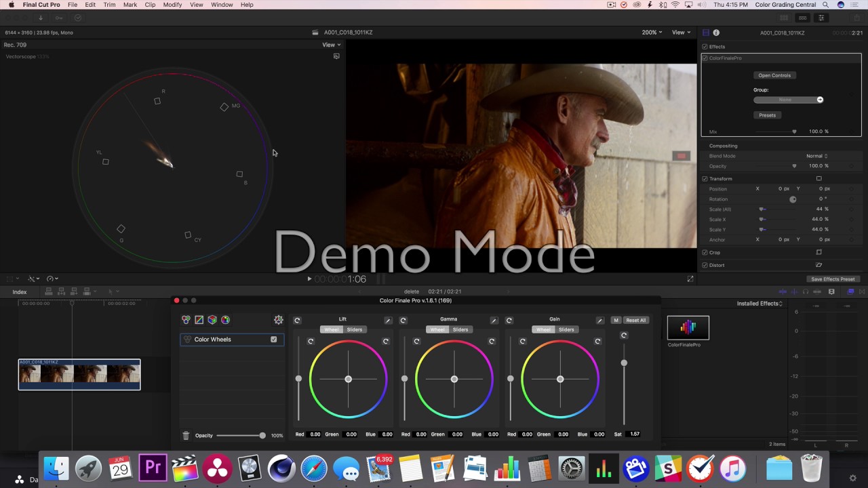868x488 pixels.
Task: Toggle the Crop checkbox
Action: [705, 252]
